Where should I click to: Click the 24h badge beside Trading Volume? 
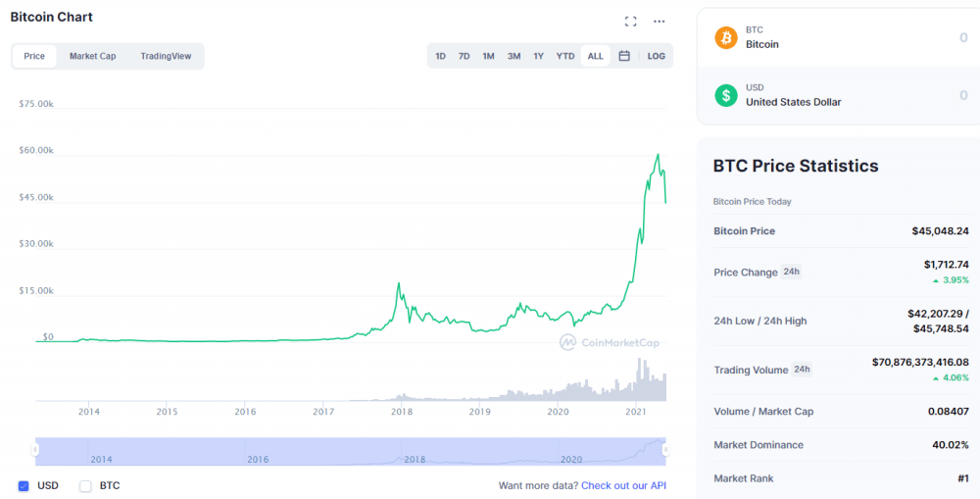click(802, 370)
